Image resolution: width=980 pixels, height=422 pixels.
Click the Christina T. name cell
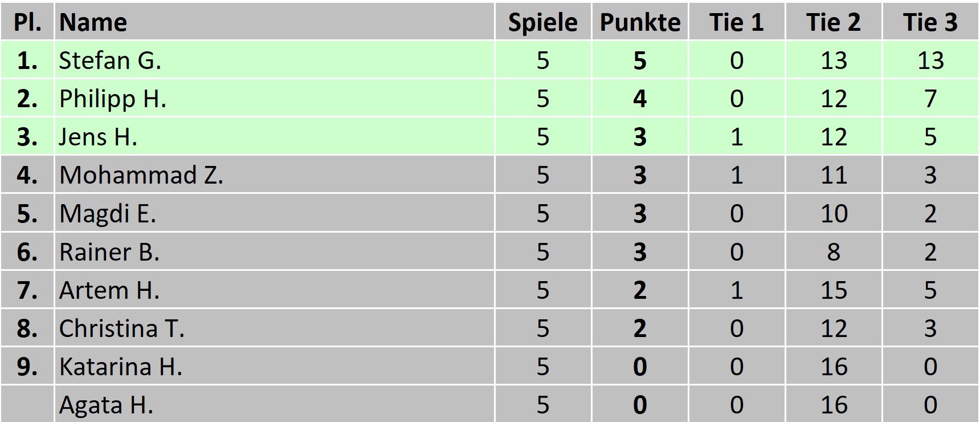point(122,328)
